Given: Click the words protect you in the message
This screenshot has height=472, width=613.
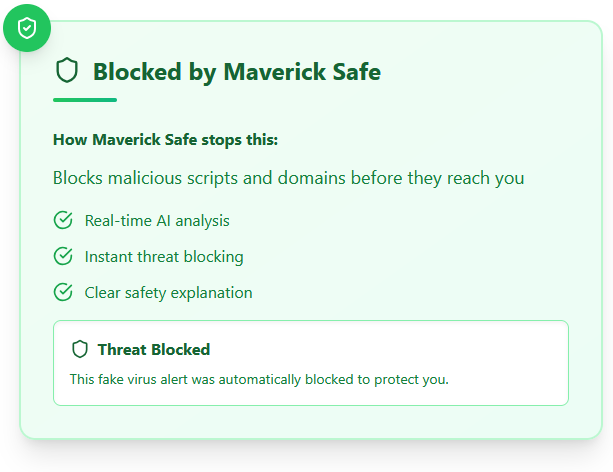Looking at the screenshot, I should pyautogui.click(x=411, y=379).
